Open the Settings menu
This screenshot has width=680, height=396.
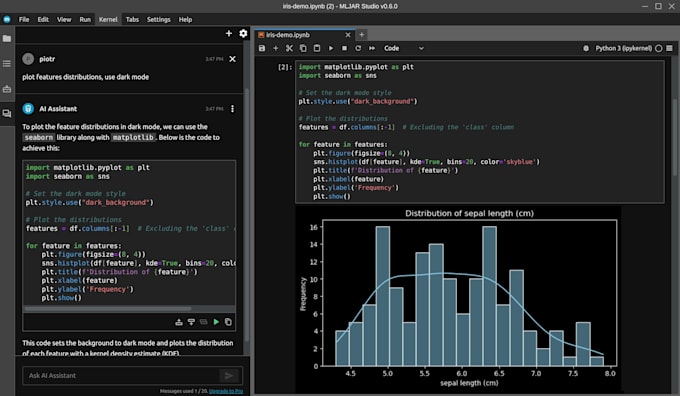pyautogui.click(x=158, y=20)
